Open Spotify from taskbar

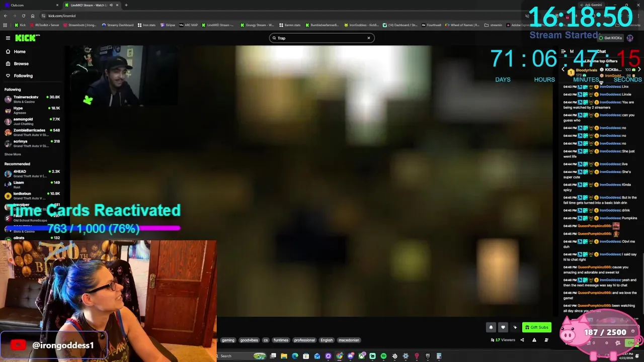tap(383, 356)
